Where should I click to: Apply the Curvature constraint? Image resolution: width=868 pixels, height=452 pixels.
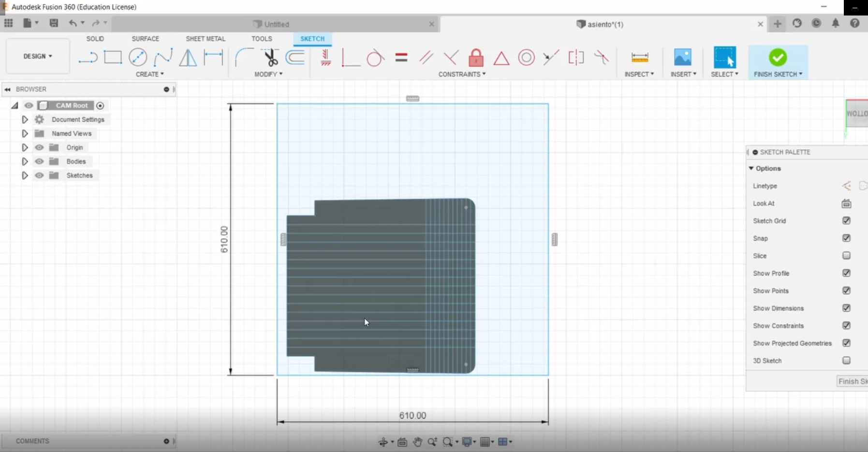click(x=602, y=58)
